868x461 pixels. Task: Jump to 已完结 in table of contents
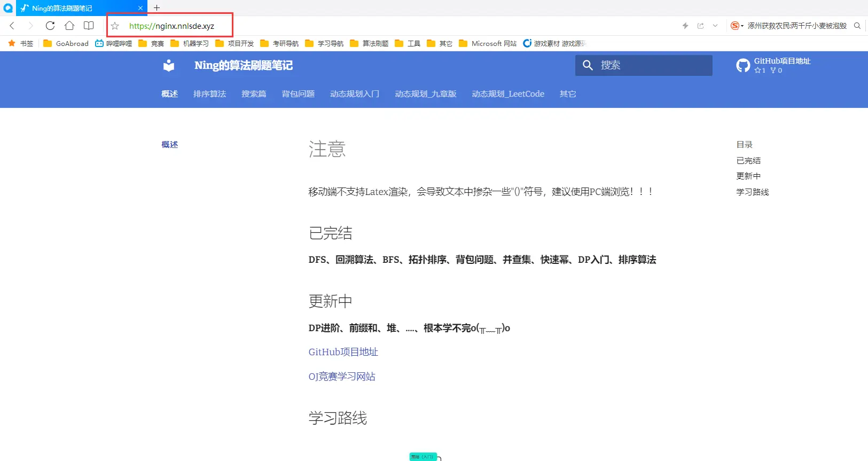[x=748, y=160]
